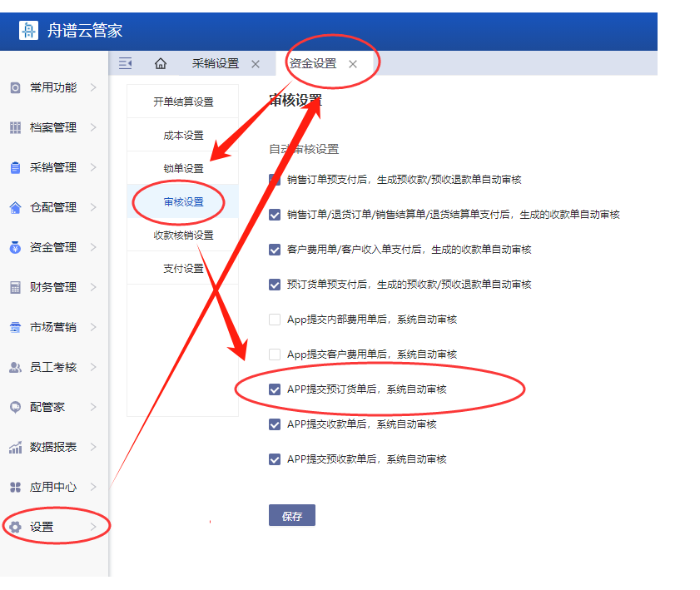Viewport: 700px width, 590px height.
Task: Enable App提交内部费用单后 auto-review checkbox
Action: (275, 320)
